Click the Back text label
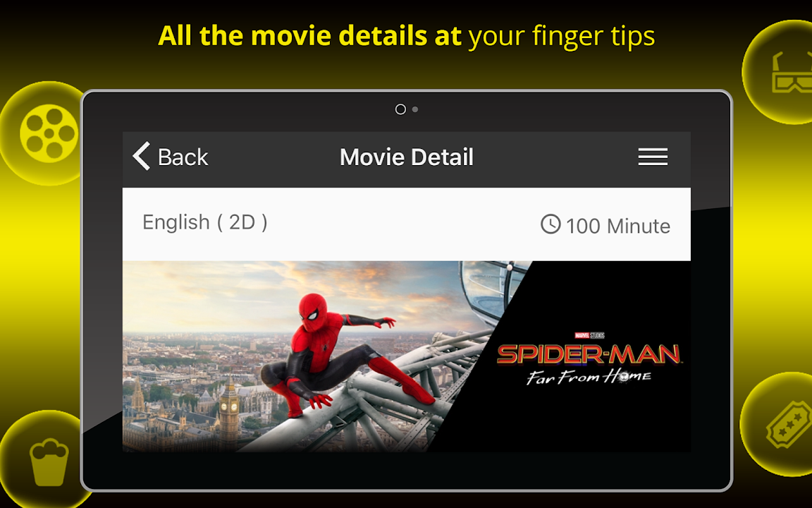 (183, 157)
